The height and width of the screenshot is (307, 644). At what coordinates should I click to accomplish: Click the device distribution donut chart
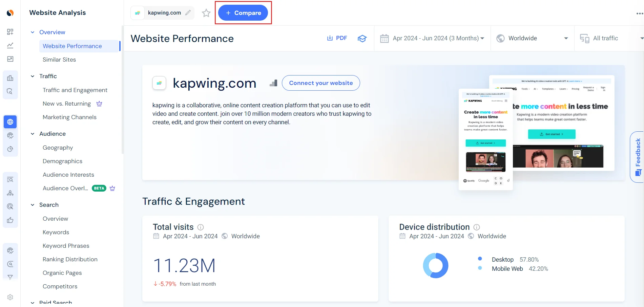pos(436,265)
